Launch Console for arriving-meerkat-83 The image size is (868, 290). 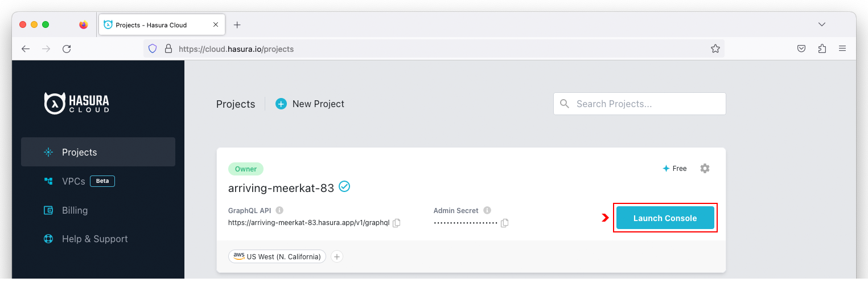pyautogui.click(x=665, y=218)
